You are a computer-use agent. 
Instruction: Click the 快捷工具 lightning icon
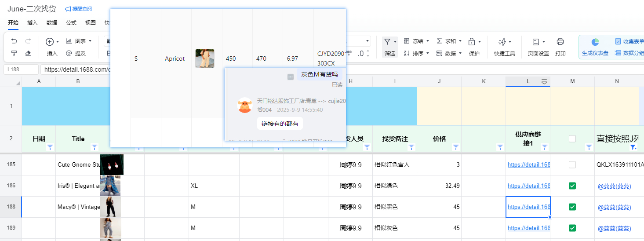click(x=502, y=42)
